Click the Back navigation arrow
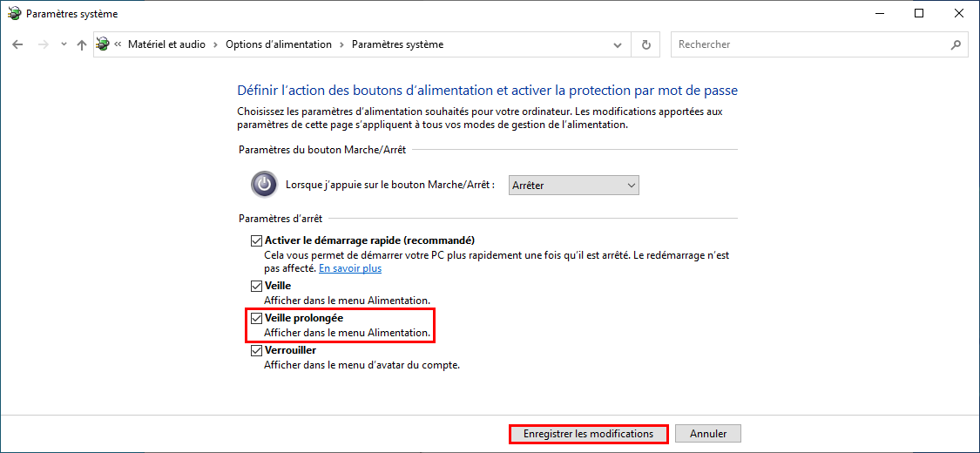The image size is (980, 453). tap(17, 45)
